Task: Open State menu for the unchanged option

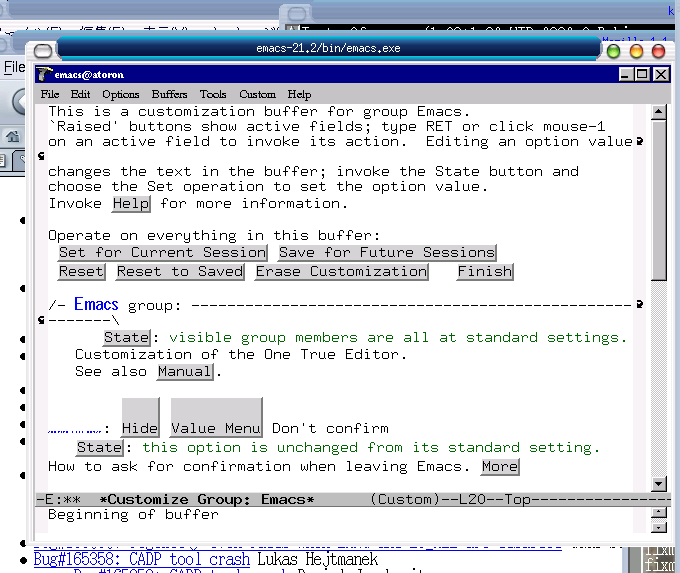Action: click(100, 447)
